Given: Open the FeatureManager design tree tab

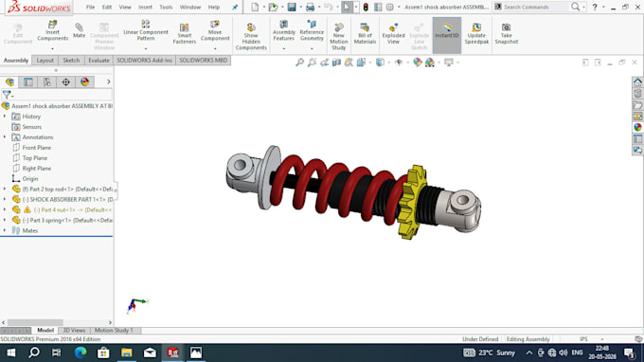Looking at the screenshot, I should point(9,82).
